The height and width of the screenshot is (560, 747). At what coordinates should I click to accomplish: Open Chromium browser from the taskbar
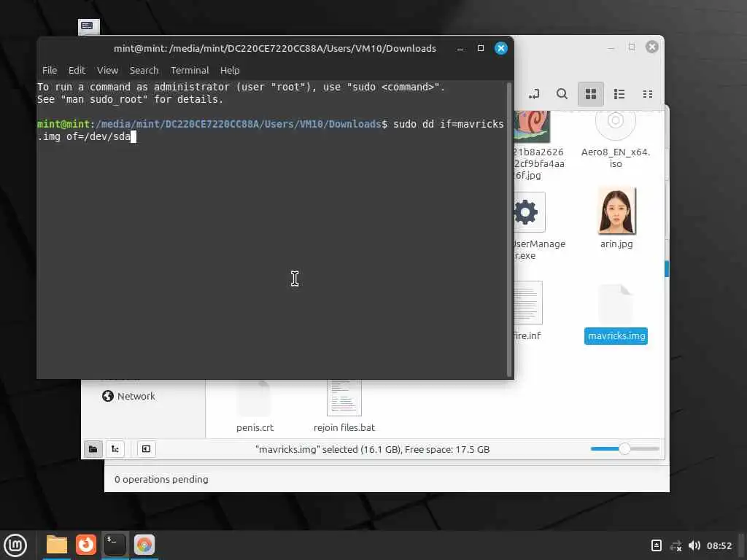[x=144, y=545]
